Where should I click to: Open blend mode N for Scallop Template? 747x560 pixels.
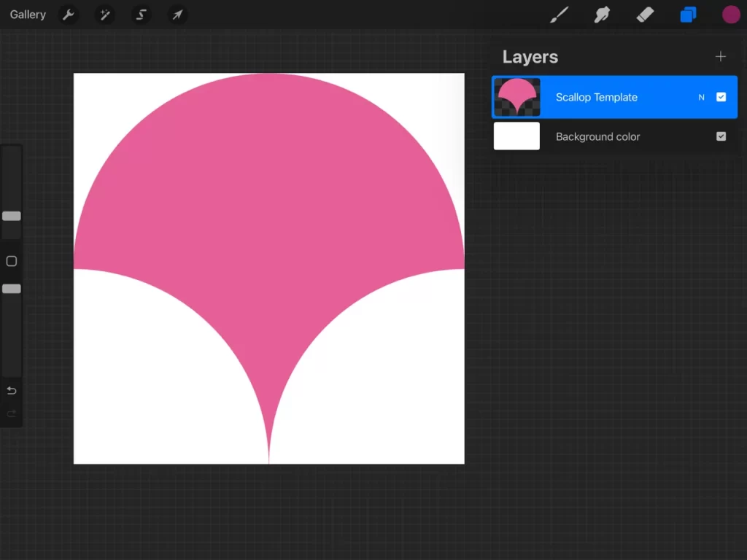(x=701, y=97)
